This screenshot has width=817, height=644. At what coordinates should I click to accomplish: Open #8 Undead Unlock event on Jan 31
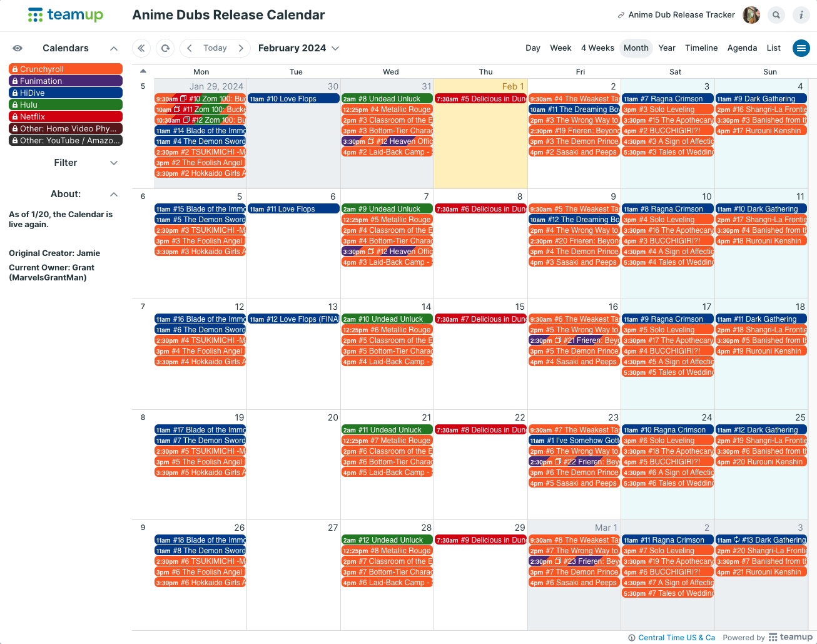pyautogui.click(x=387, y=99)
